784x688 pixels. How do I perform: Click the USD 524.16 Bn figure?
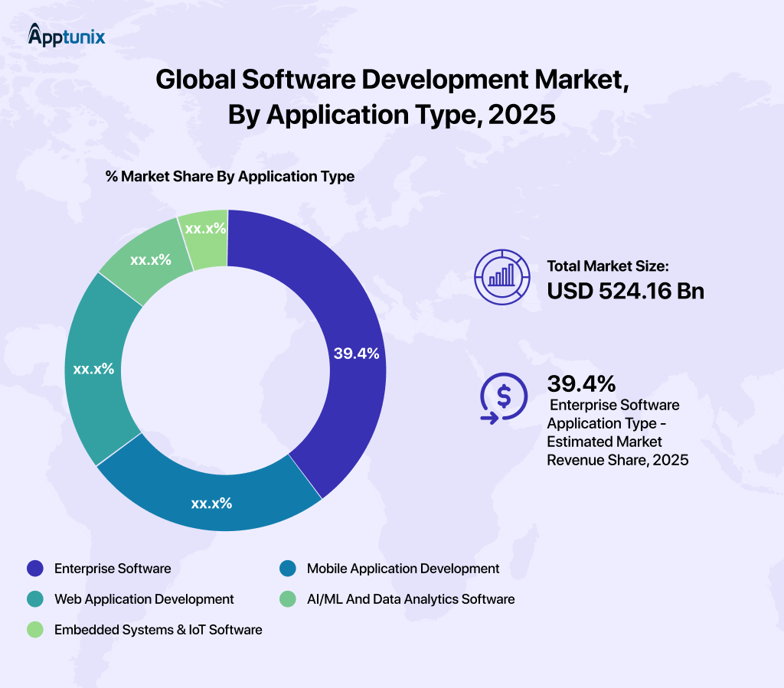626,292
